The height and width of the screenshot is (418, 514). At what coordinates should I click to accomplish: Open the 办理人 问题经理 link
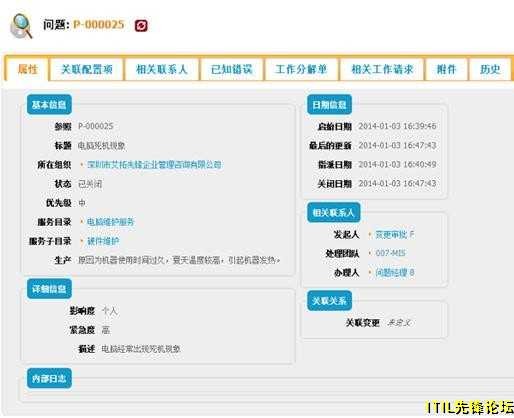coord(395,273)
